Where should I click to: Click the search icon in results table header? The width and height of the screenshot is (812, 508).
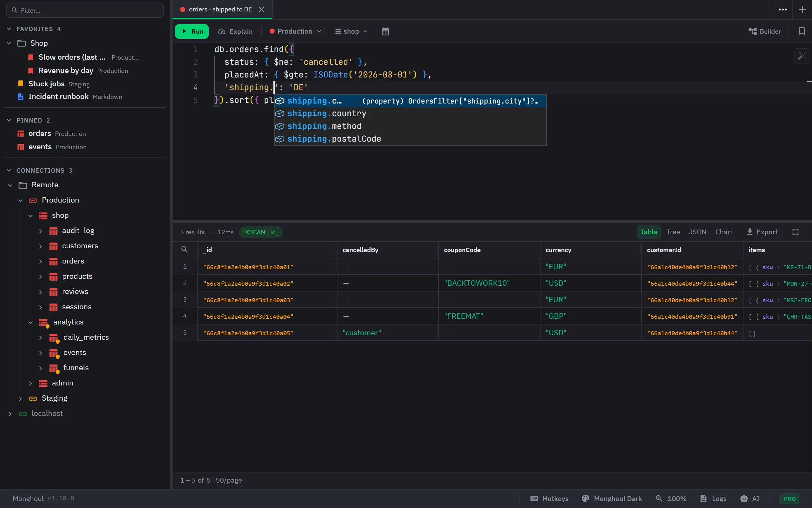click(184, 249)
